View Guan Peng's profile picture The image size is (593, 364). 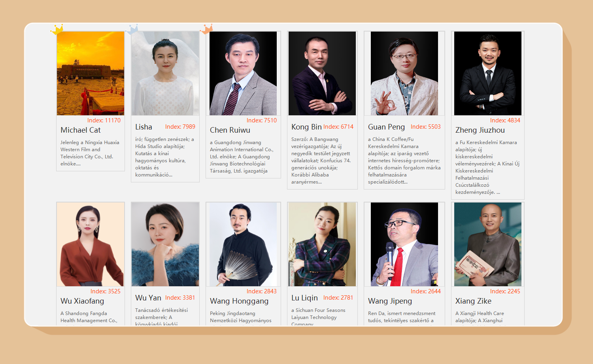click(x=404, y=73)
